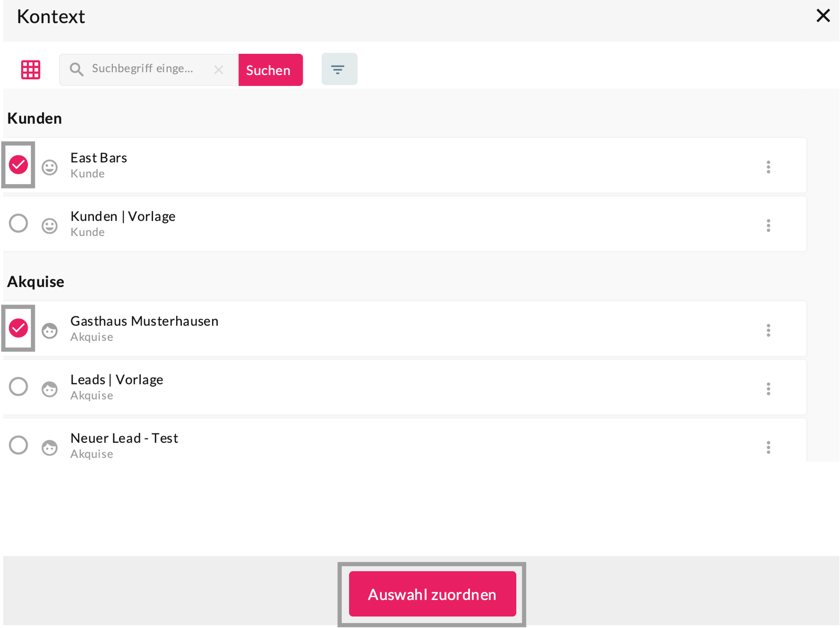The height and width of the screenshot is (628, 840).
Task: Open the grid view icon
Action: pyautogui.click(x=30, y=70)
